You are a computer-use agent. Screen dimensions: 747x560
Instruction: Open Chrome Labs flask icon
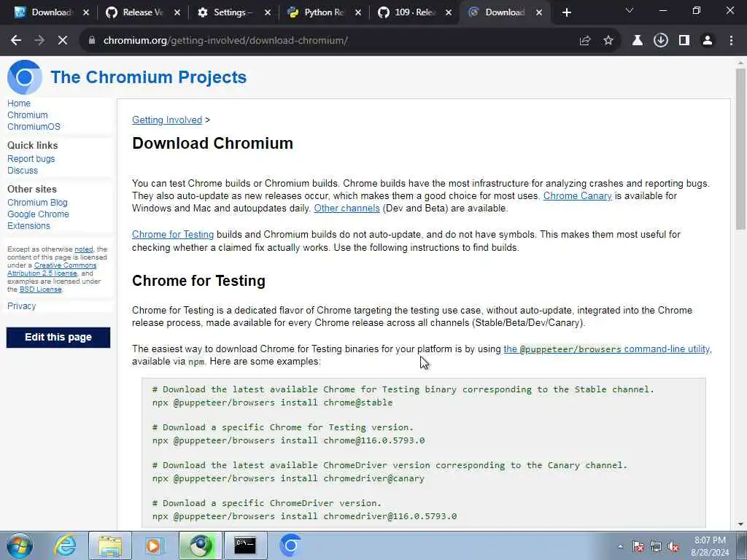637,41
